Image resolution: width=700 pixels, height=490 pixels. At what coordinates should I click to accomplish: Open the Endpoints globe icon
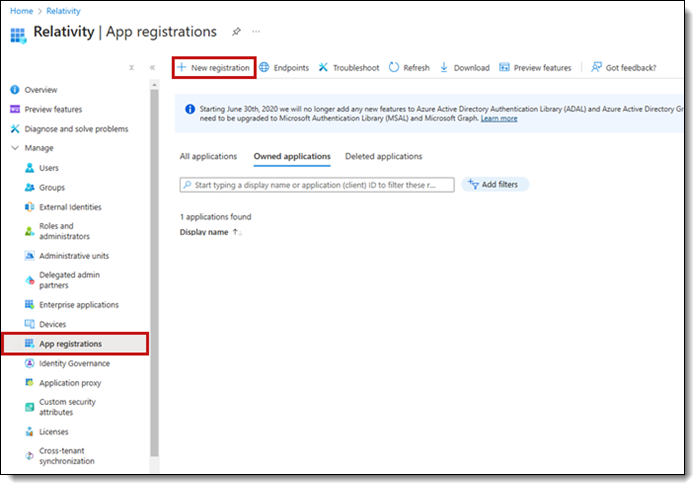[264, 67]
